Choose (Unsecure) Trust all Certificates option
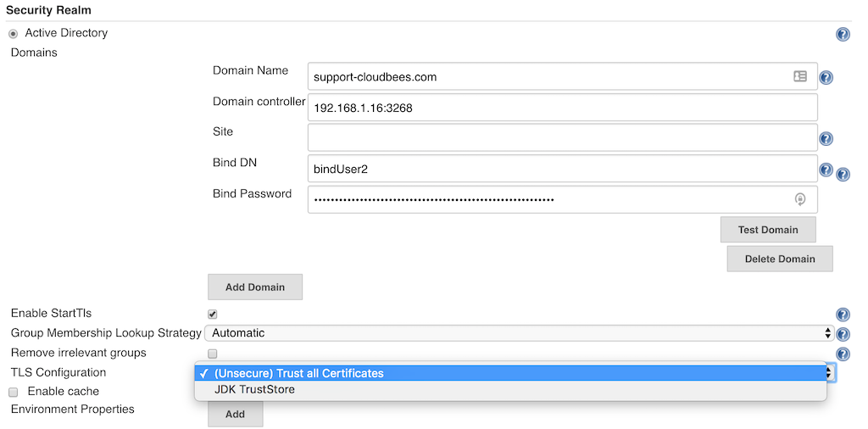 click(x=510, y=373)
